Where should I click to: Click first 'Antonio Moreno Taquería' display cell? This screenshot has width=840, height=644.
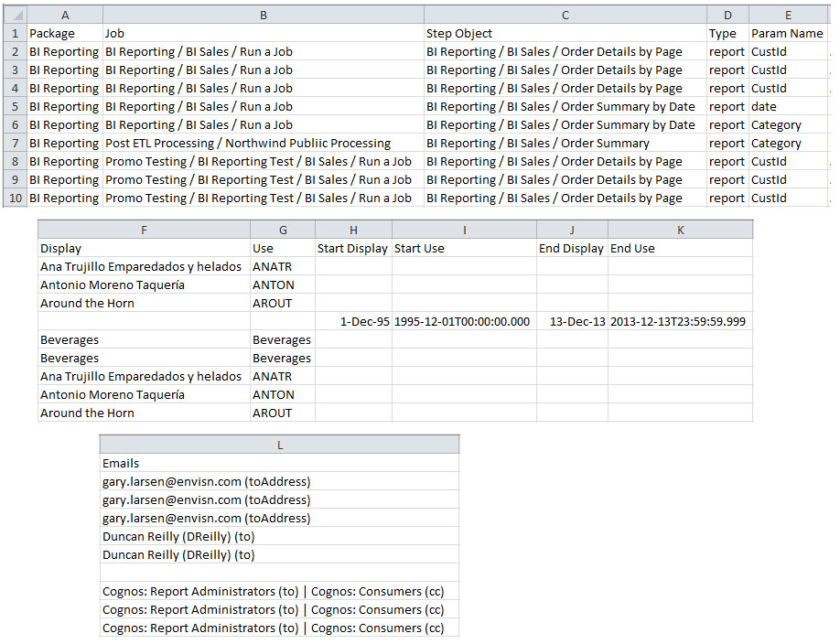pyautogui.click(x=144, y=285)
